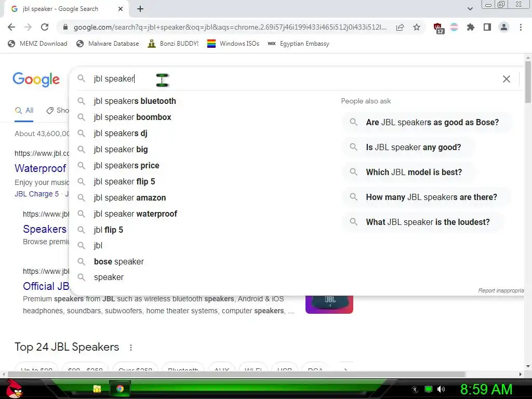Select the plain jbl suggestion

pyautogui.click(x=98, y=245)
